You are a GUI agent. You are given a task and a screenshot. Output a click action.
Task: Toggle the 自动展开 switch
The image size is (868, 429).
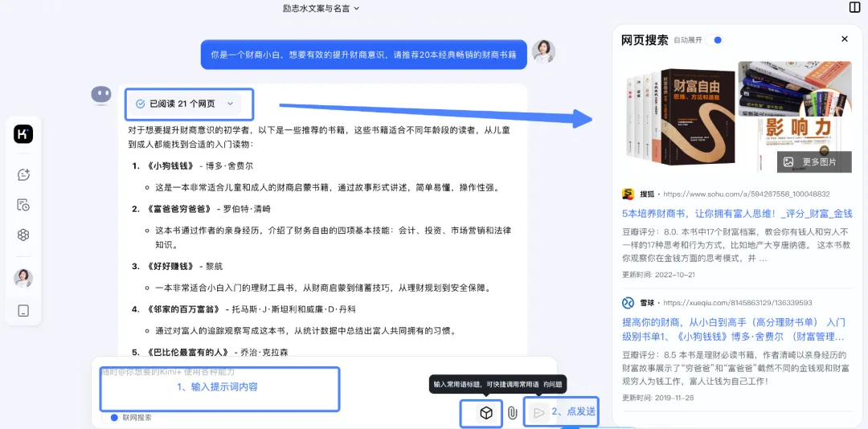(716, 40)
